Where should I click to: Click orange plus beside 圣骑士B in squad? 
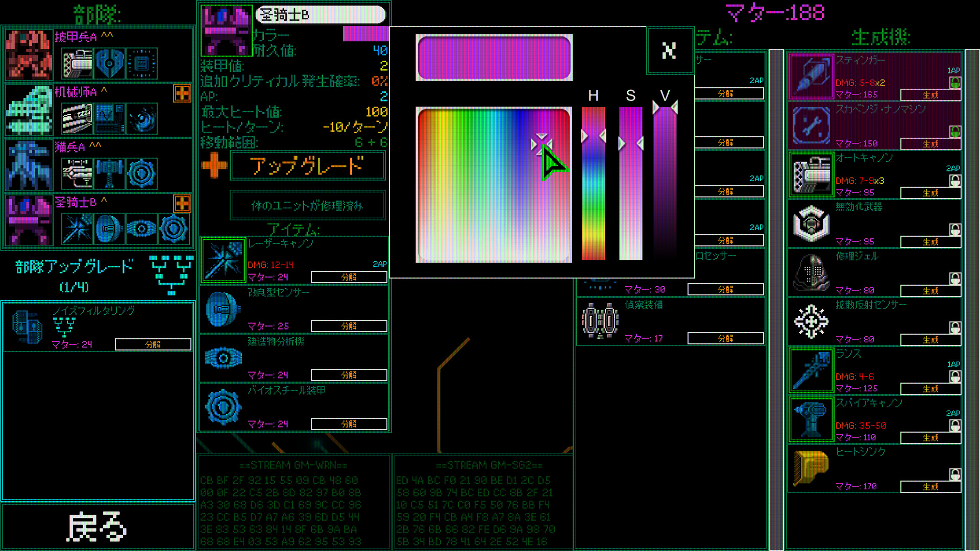pyautogui.click(x=182, y=204)
